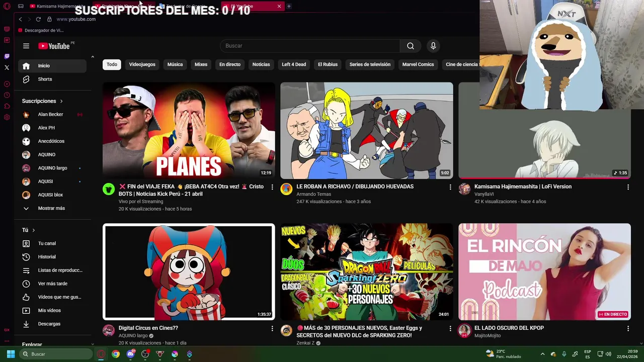Image resolution: width=644 pixels, height=362 pixels.
Task: Open Armando Temas channel link
Action: (x=313, y=194)
